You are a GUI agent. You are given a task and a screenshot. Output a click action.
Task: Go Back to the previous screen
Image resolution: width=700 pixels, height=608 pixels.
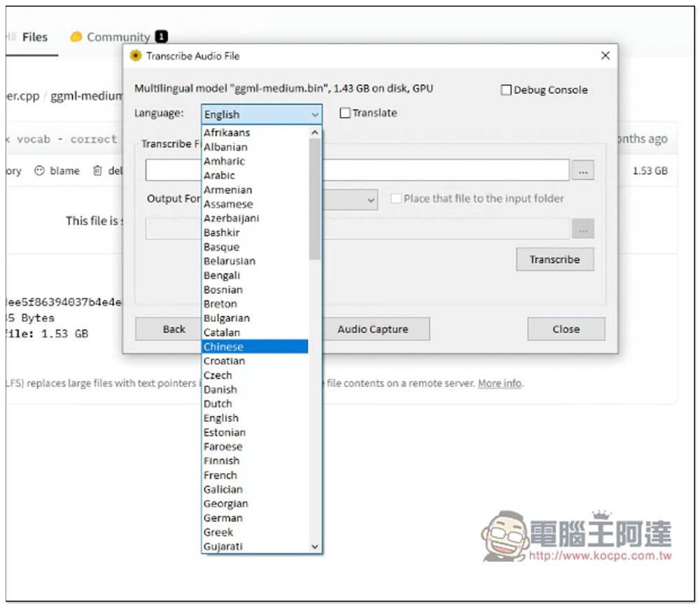pyautogui.click(x=174, y=330)
